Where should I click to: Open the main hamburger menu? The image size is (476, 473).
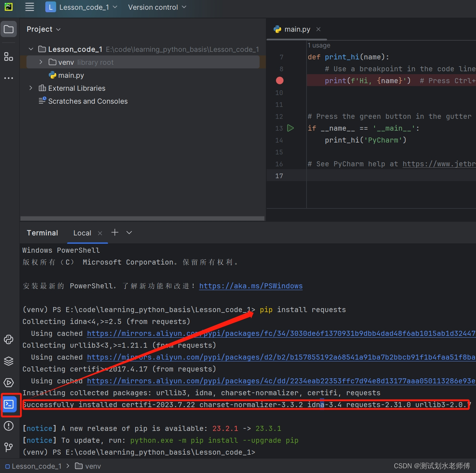[x=30, y=7]
